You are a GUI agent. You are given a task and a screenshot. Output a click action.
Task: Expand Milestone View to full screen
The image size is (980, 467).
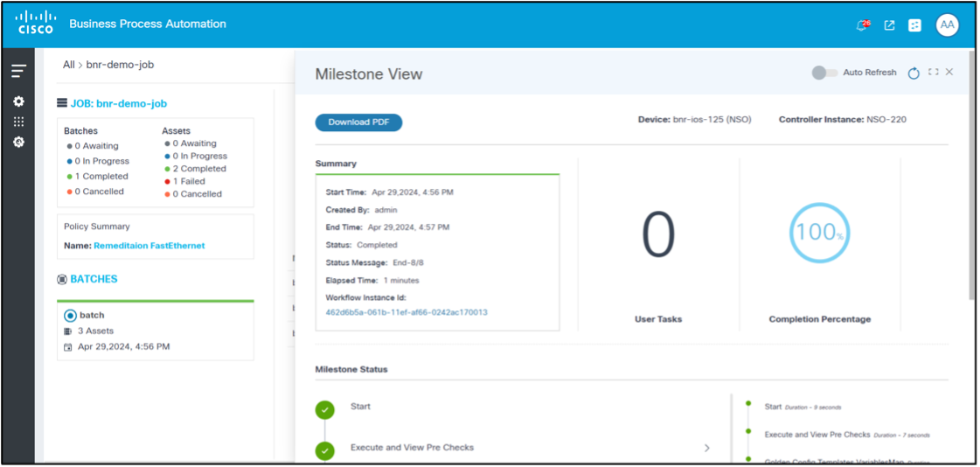click(933, 72)
